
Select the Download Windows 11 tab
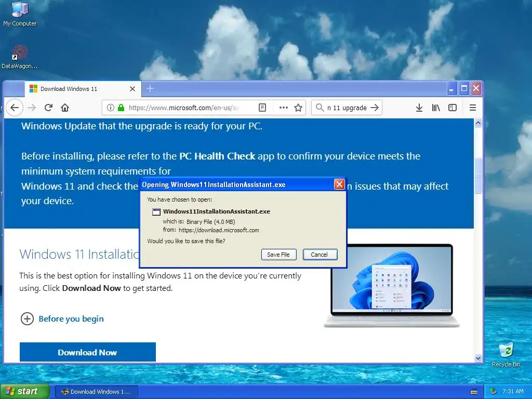pos(83,88)
